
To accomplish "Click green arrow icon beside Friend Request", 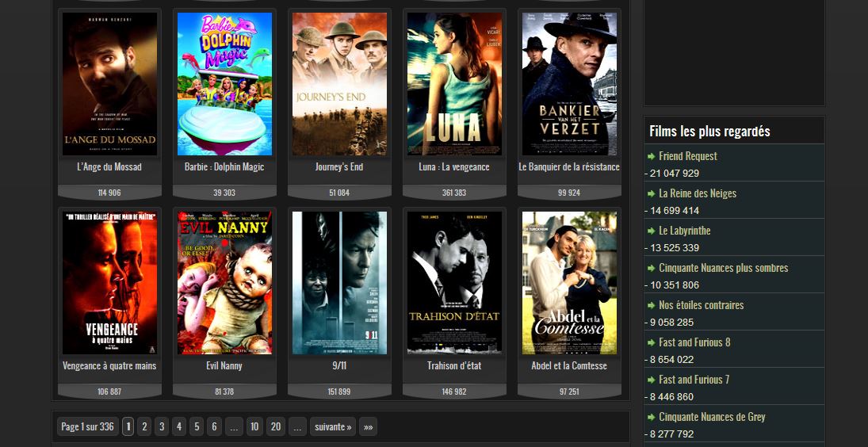I will coord(651,157).
